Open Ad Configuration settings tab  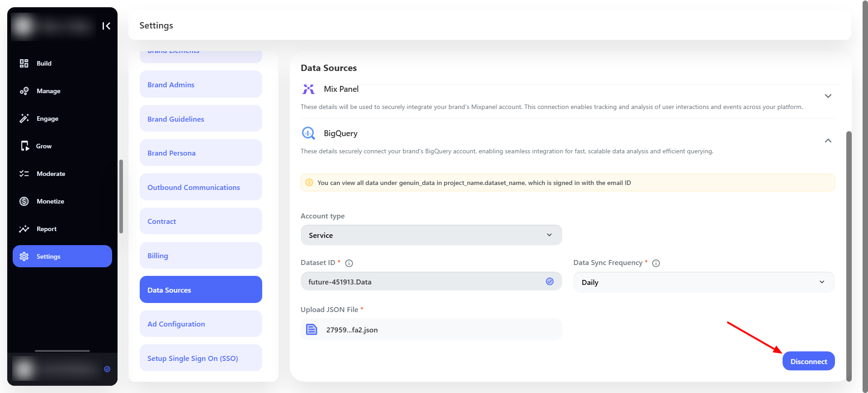tap(201, 324)
